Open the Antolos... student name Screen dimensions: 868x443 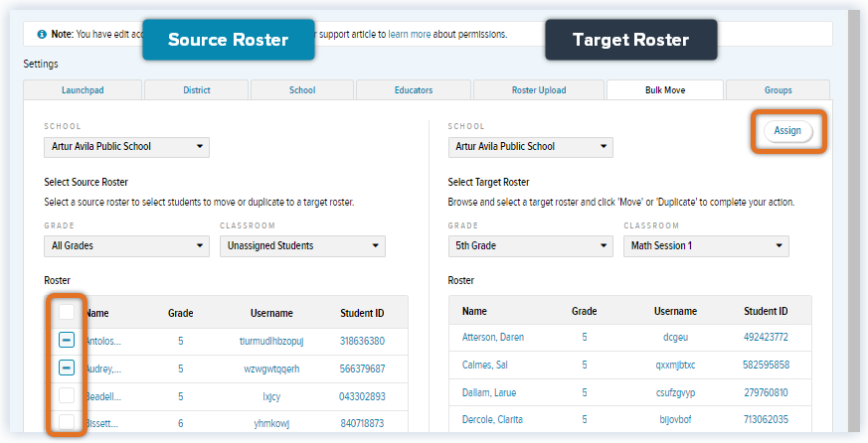click(x=103, y=342)
